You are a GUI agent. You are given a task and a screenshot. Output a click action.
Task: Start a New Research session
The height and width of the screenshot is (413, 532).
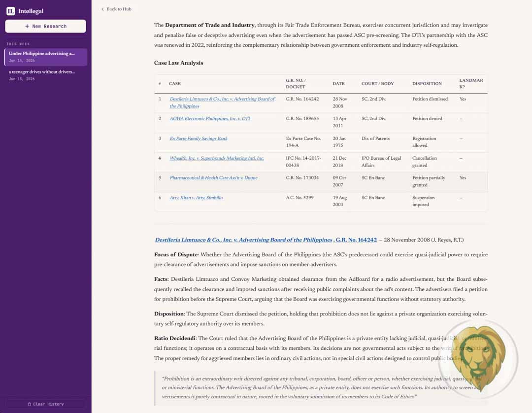click(45, 26)
